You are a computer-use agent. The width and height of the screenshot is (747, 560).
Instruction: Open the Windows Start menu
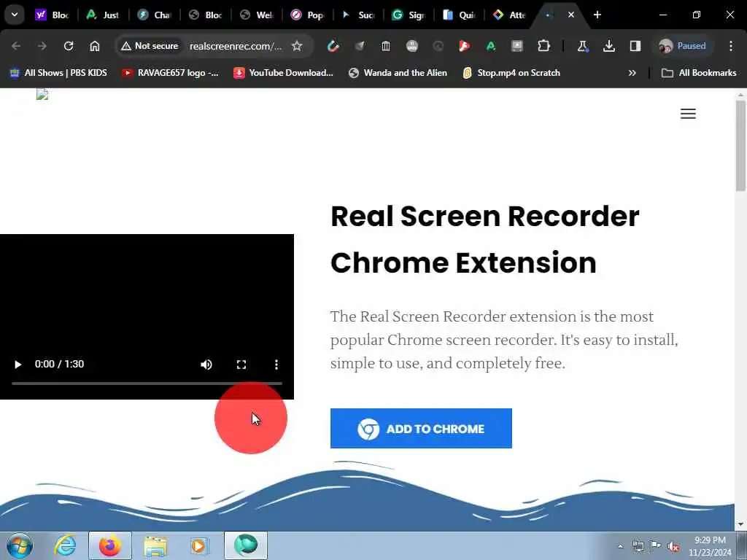coord(20,545)
